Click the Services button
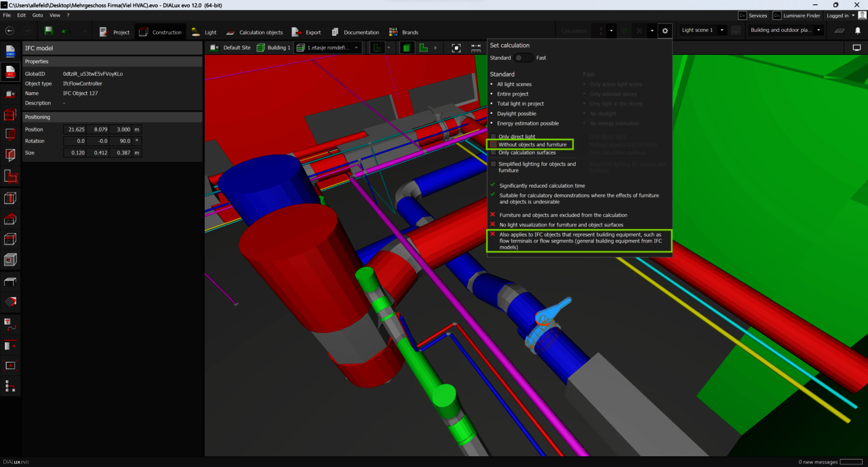 coord(753,16)
